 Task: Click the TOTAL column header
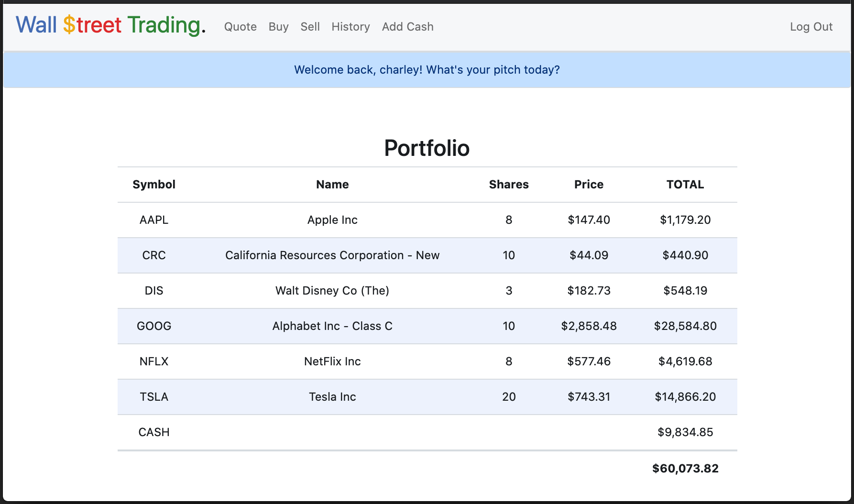[x=685, y=185]
